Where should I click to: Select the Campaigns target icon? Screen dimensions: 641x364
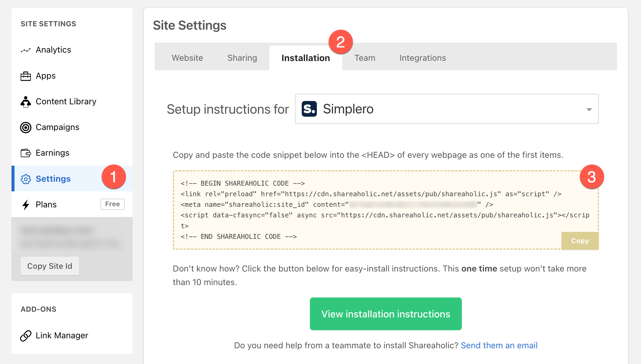tap(26, 127)
